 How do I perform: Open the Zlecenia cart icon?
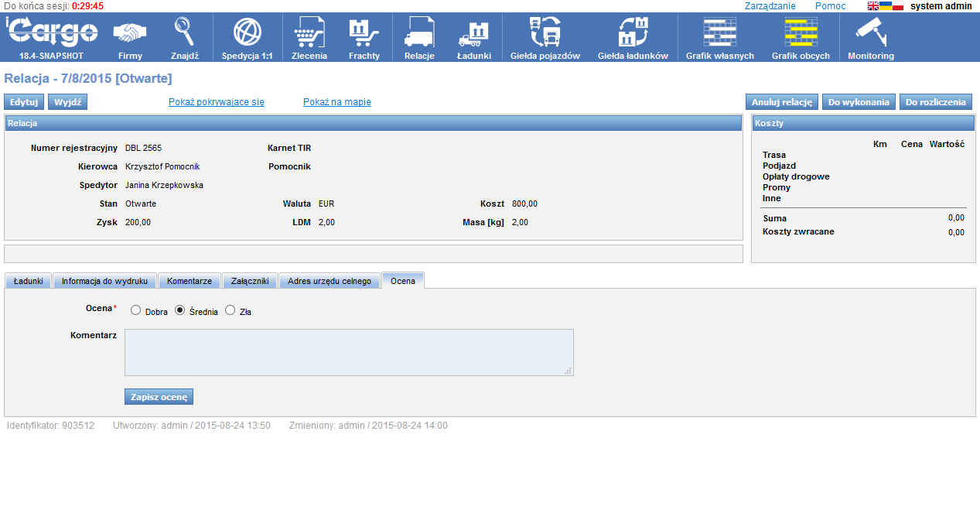(309, 33)
